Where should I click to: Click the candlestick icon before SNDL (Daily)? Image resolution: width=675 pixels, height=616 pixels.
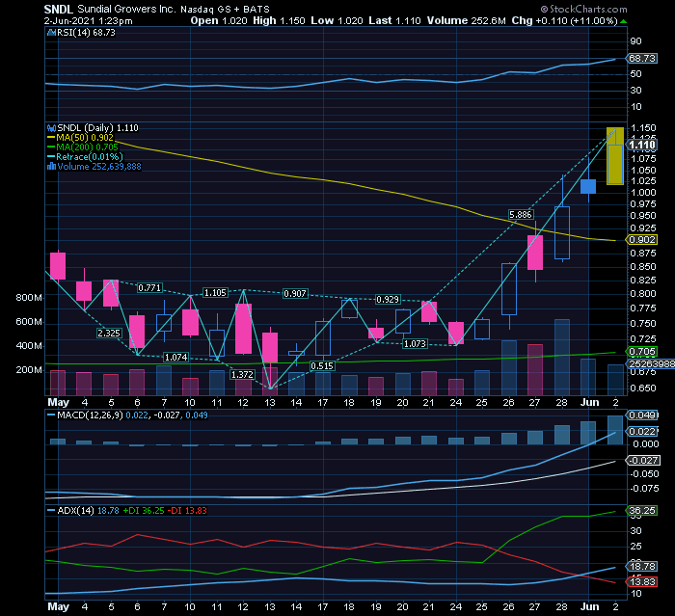click(x=51, y=128)
